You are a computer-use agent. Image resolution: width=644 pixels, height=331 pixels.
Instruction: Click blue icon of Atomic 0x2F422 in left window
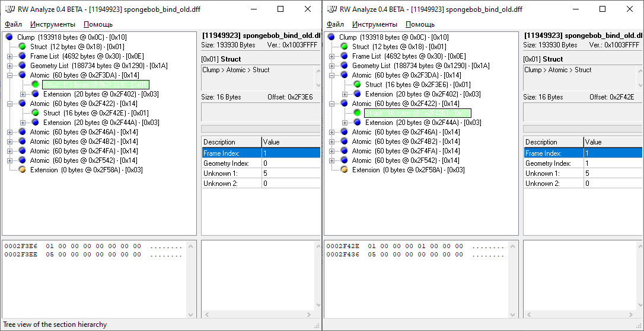tap(23, 104)
